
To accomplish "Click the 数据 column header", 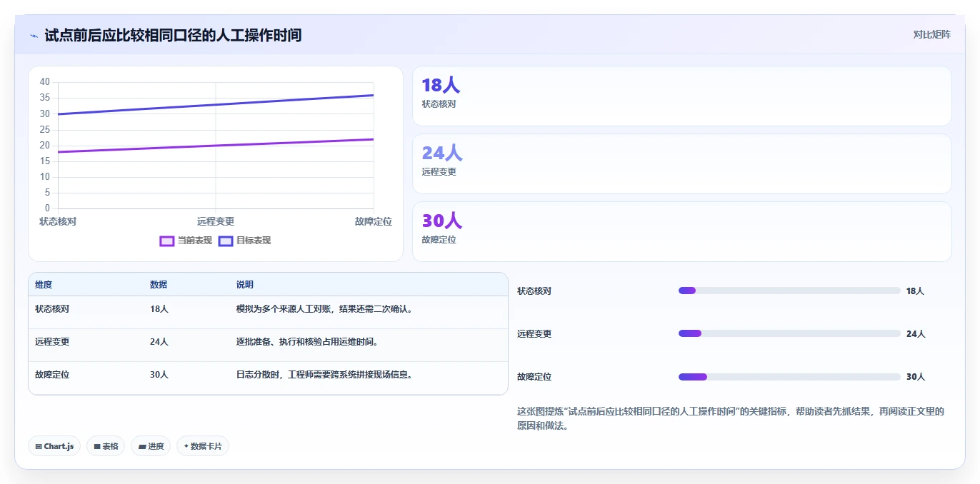I will click(x=159, y=285).
